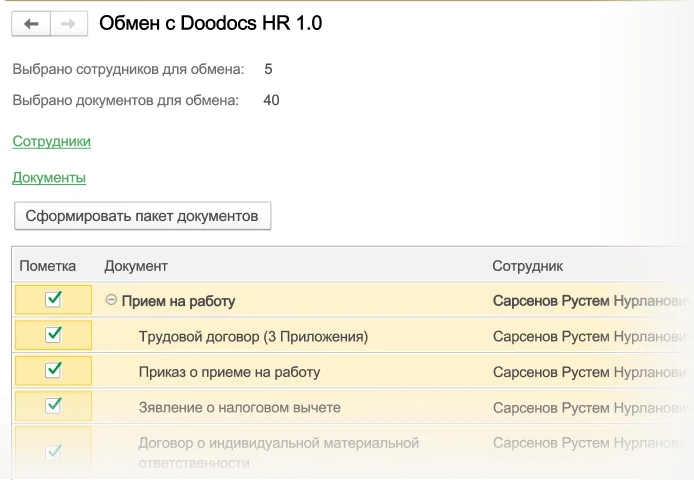This screenshot has height=480, width=694.
Task: Uncheck the Трудовой договор row checkbox
Action: pyautogui.click(x=54, y=335)
